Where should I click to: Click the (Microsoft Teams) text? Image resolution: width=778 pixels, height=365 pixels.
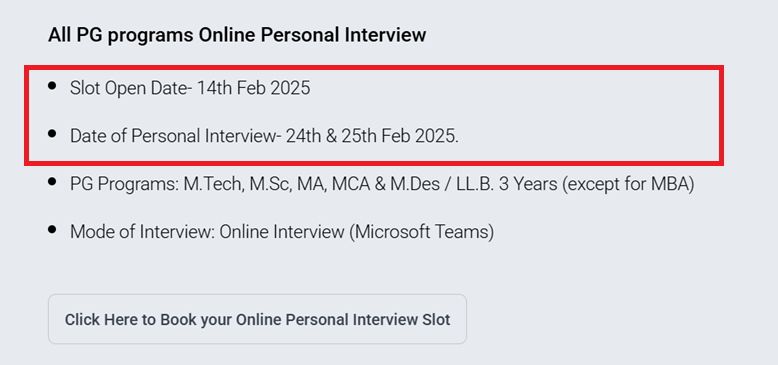[x=422, y=232]
